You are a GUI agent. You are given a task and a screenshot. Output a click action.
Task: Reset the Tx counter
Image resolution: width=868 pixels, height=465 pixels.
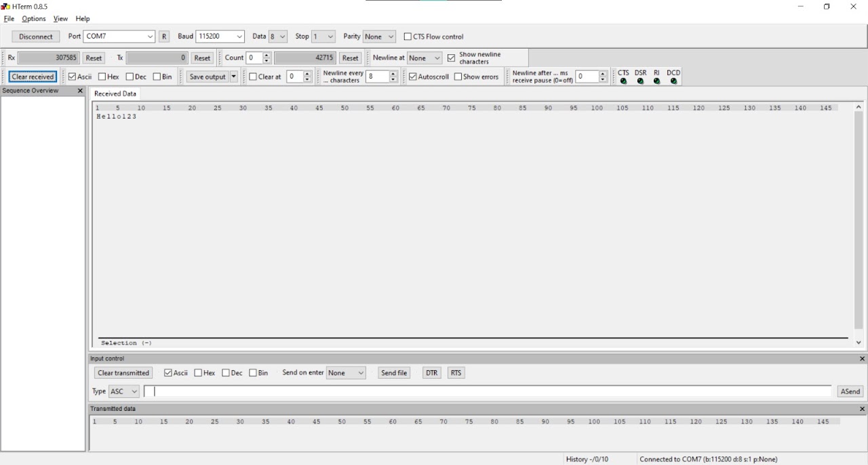[x=202, y=58]
